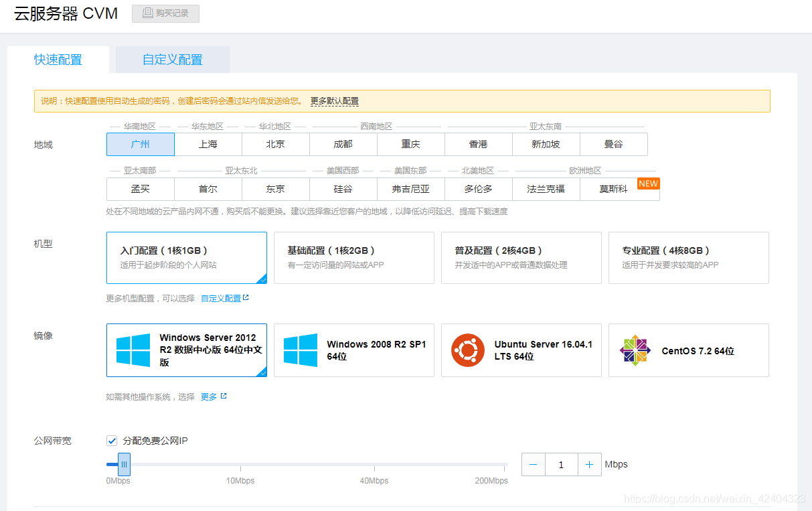This screenshot has width=812, height=511.
Task: Select 重庆 region
Action: [x=411, y=144]
